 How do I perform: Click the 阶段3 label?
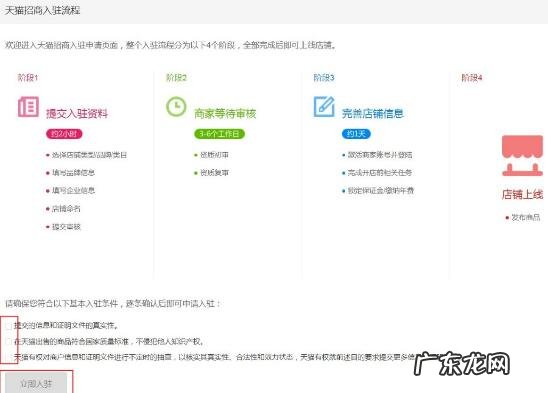pos(324,78)
